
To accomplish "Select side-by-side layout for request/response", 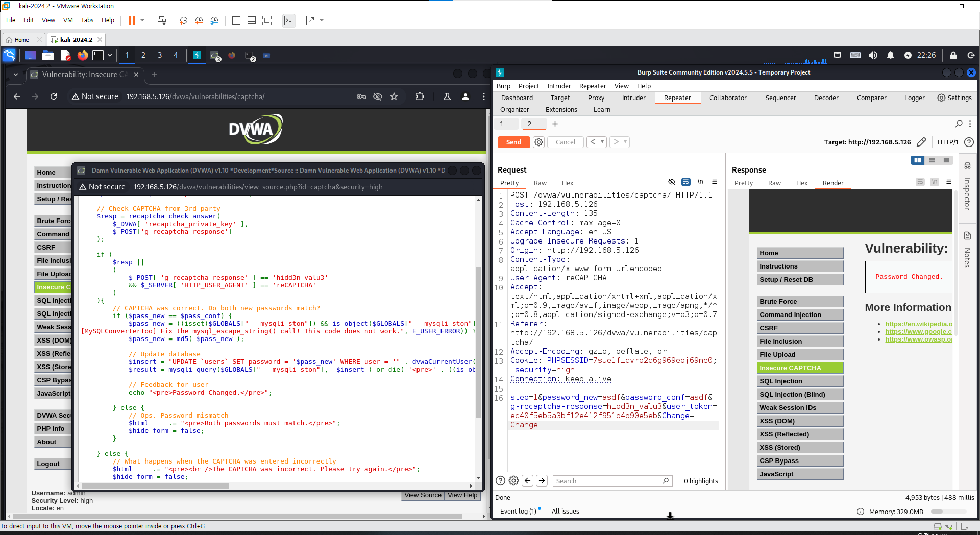I will (x=918, y=160).
